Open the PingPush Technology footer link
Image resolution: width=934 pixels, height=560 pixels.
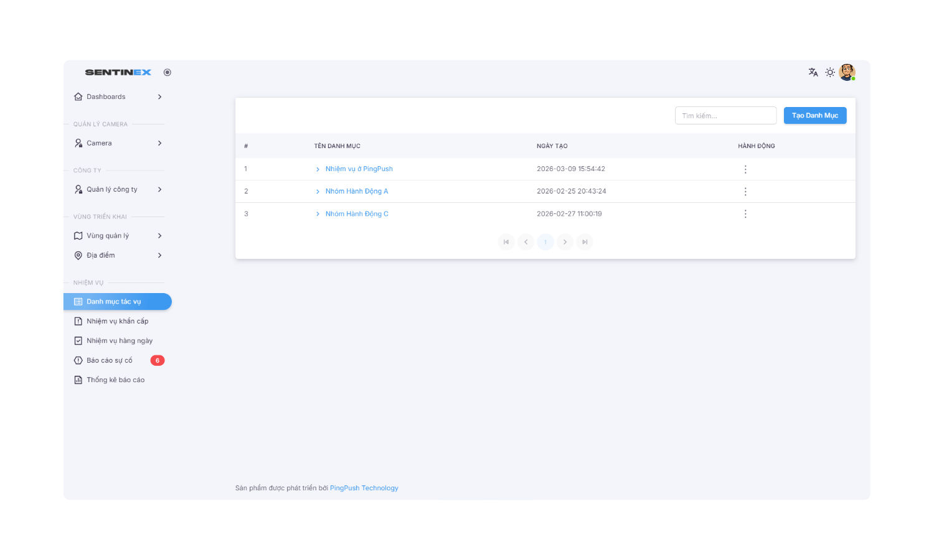click(x=364, y=488)
